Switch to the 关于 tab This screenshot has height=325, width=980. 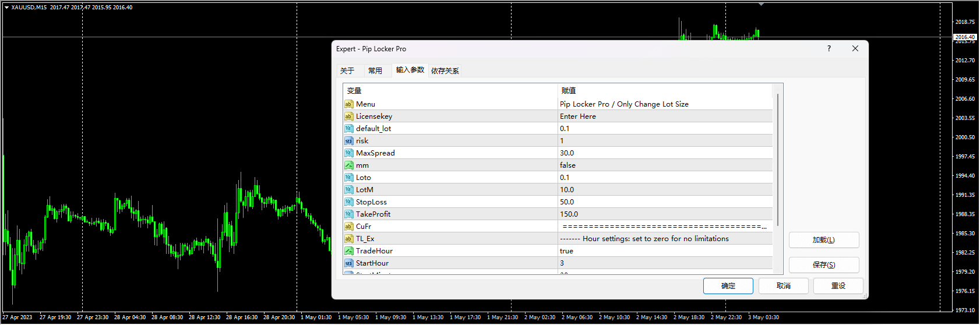[x=347, y=71]
